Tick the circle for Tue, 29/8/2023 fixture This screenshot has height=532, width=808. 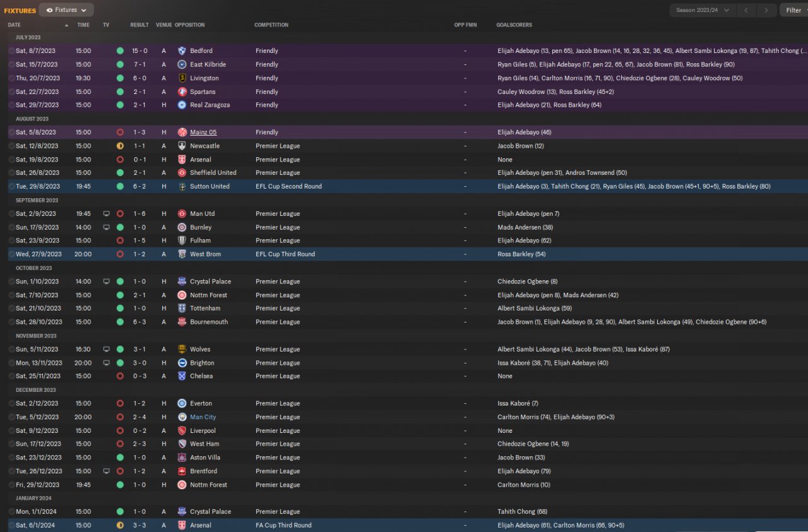tap(11, 186)
